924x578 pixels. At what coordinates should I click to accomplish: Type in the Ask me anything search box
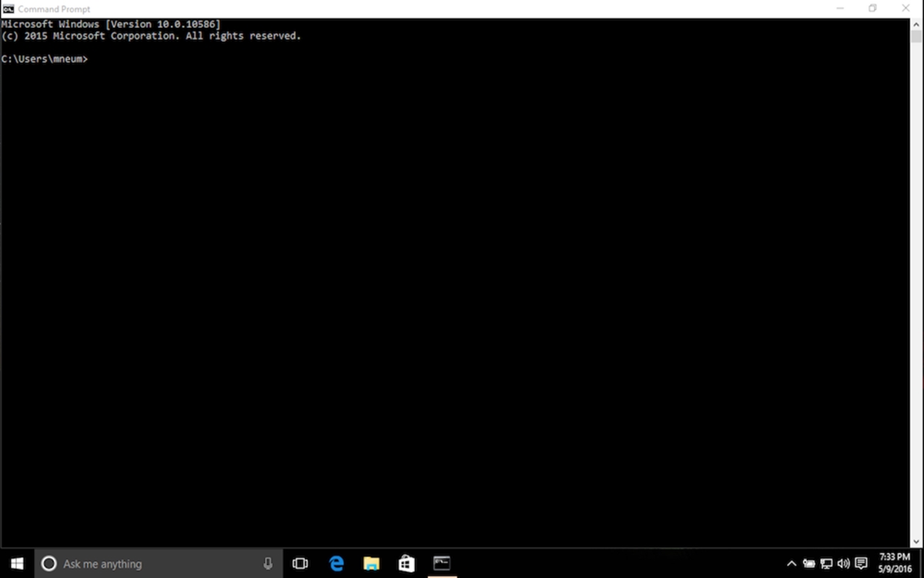click(x=159, y=563)
